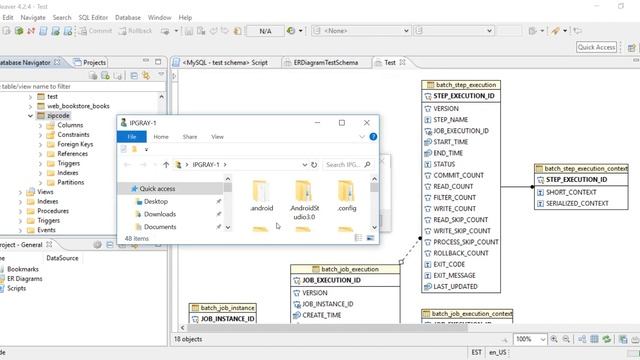Image resolution: width=640 pixels, height=360 pixels.
Task: Click the Quick Access field
Action: click(596, 47)
